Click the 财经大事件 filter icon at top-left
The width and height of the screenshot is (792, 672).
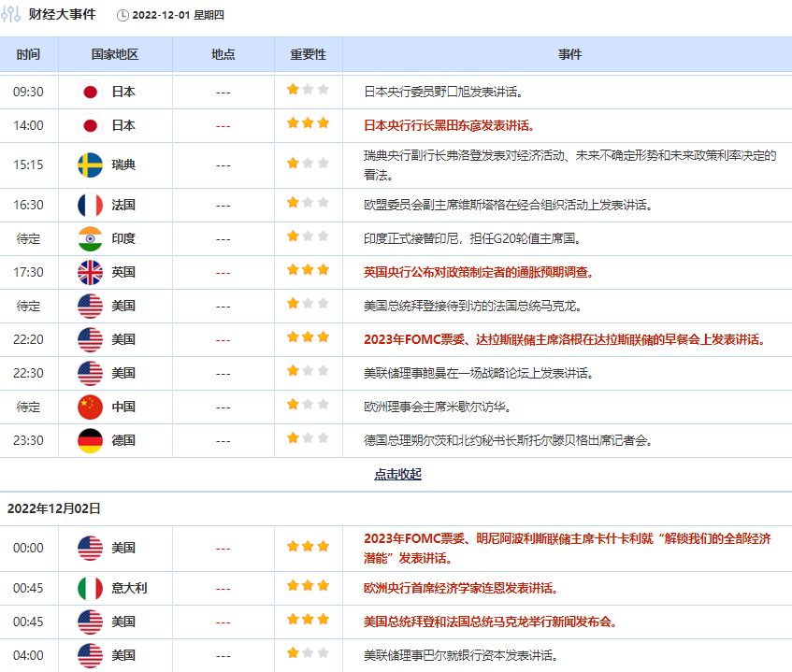coord(11,15)
